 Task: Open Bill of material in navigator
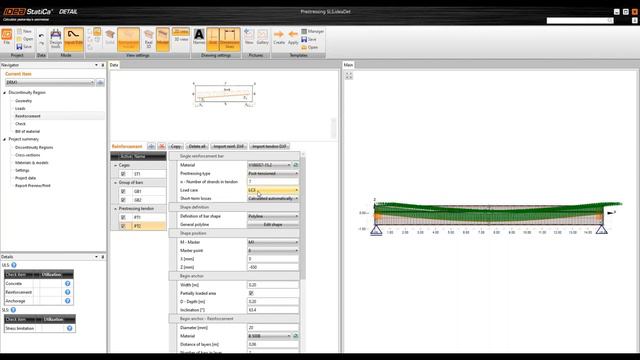click(27, 131)
